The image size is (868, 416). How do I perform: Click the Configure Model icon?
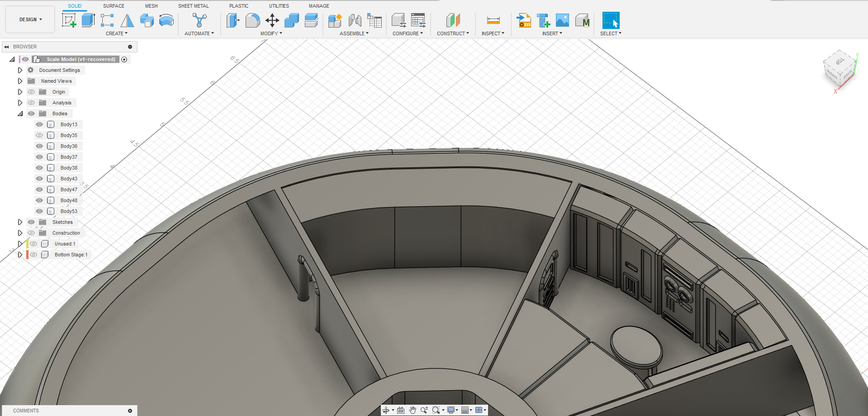click(398, 20)
